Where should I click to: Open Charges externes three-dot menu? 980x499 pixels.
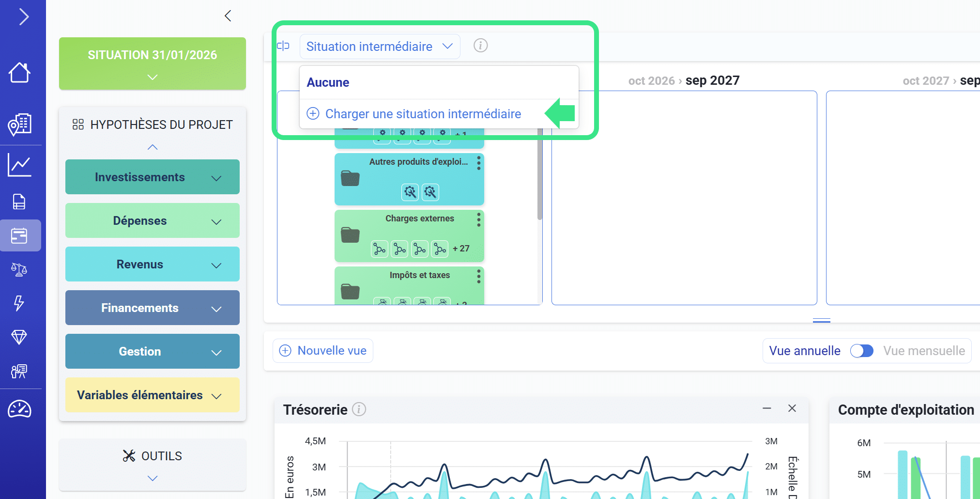[478, 219]
